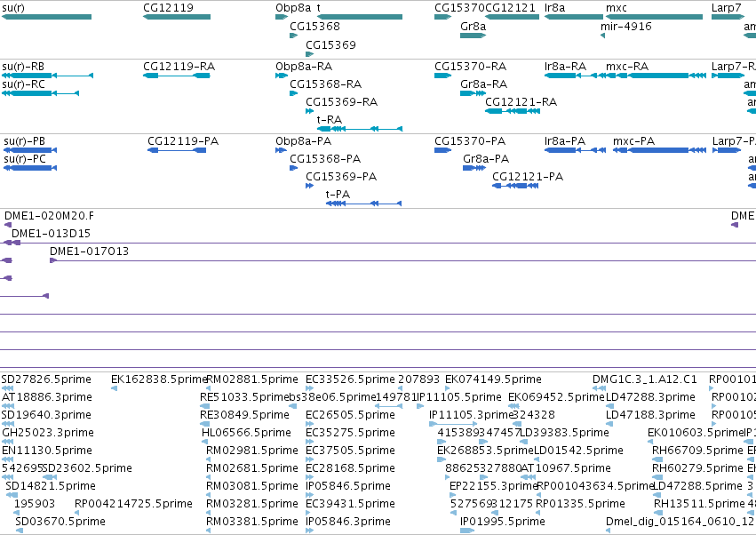Click the Ir8a-PA protein label
Viewport: 756px width, 535px height.
[565, 141]
